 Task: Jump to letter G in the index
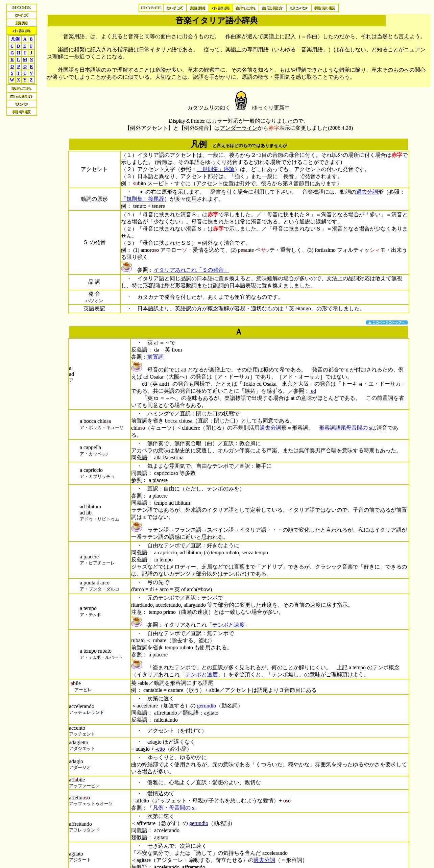click(12, 53)
